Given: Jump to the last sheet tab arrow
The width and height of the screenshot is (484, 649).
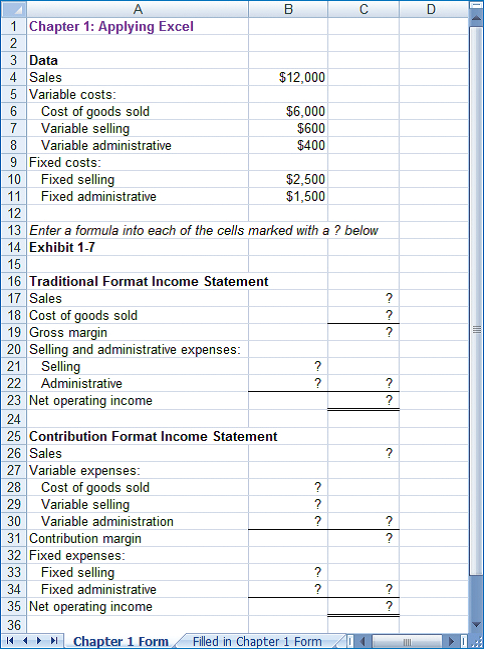Looking at the screenshot, I should [x=54, y=641].
